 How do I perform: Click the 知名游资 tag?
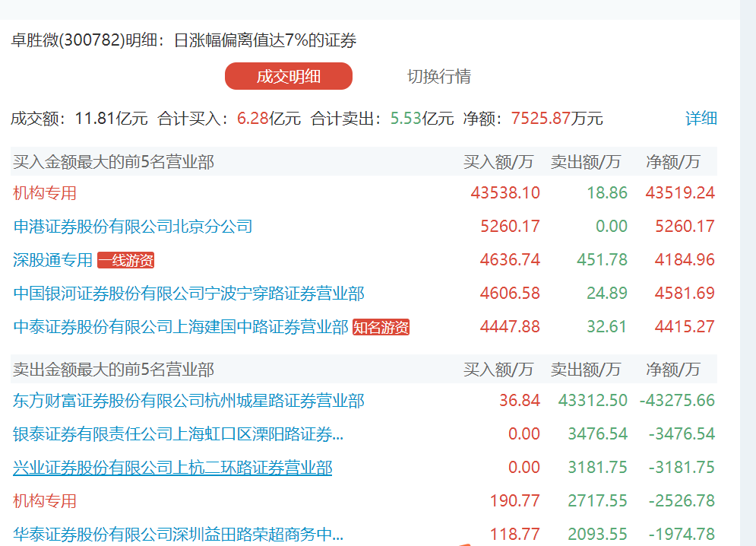pos(381,327)
